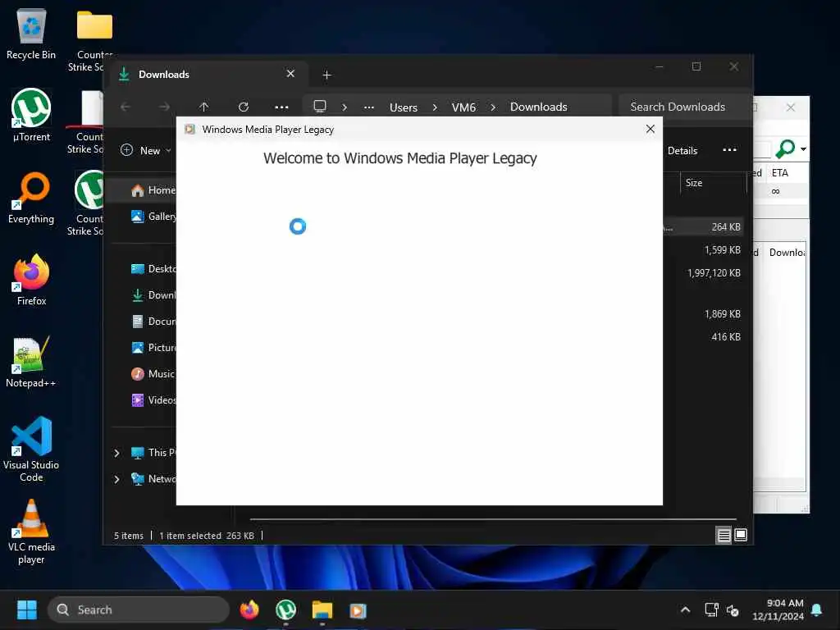Click the Search Downloads field
Screen dimensions: 840x630
click(684, 107)
